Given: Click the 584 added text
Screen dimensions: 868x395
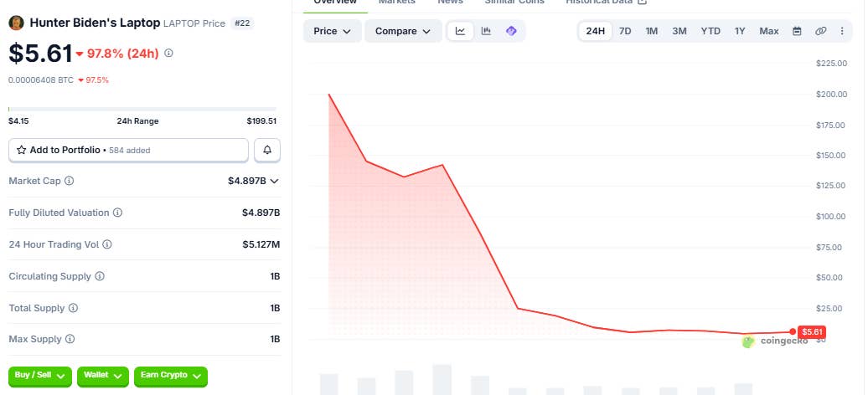Looking at the screenshot, I should (x=130, y=151).
